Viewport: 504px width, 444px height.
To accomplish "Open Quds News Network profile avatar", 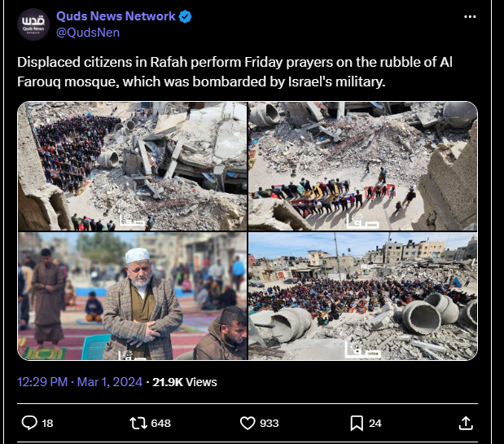I will point(33,24).
